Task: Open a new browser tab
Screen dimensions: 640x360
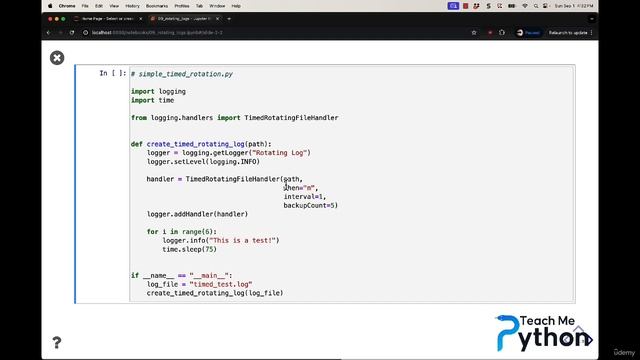Action: [x=229, y=19]
